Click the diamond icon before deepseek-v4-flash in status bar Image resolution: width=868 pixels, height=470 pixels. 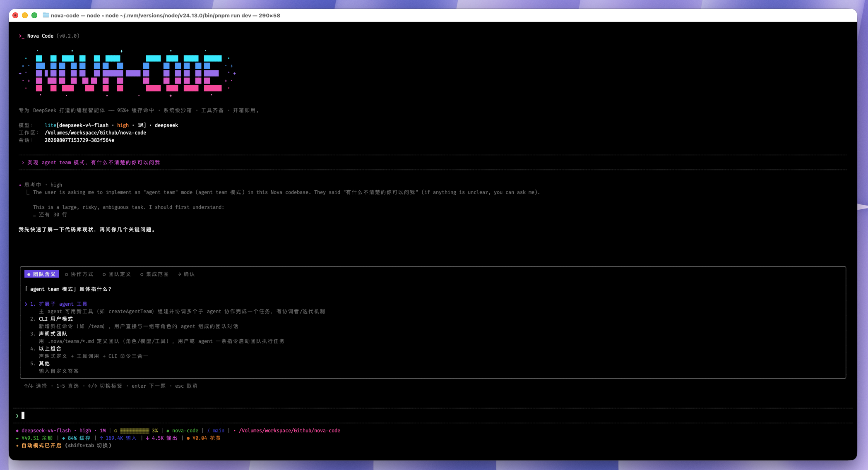(x=17, y=431)
